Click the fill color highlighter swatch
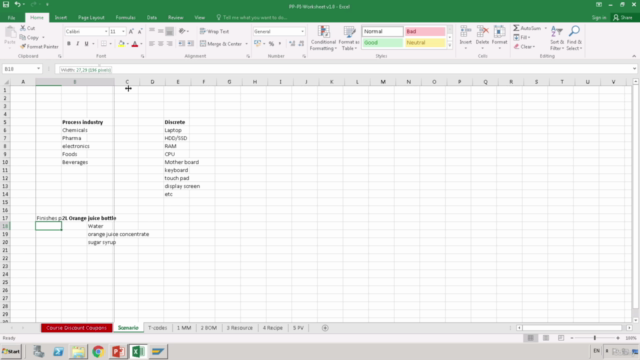640x360 pixels. coord(121,44)
